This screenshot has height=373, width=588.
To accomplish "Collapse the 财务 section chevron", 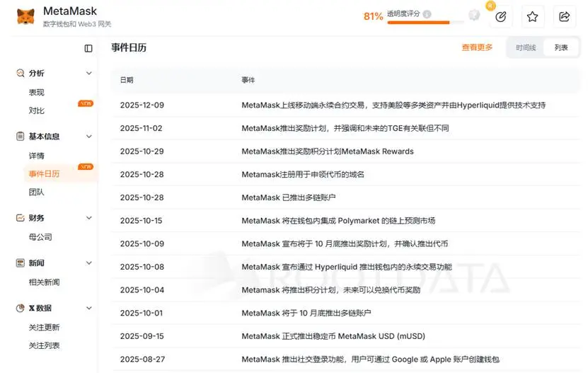I will point(89,218).
